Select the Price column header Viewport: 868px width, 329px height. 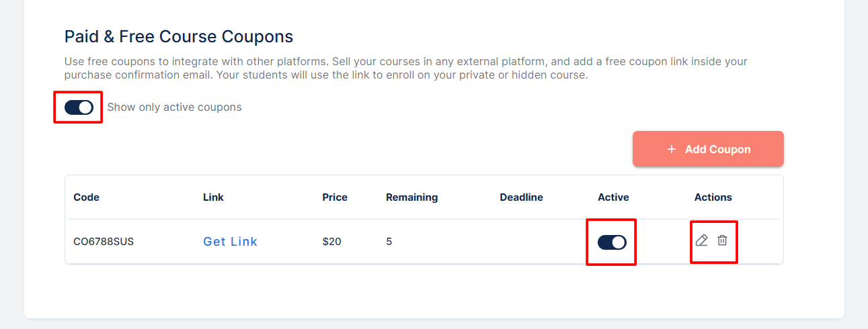point(335,197)
